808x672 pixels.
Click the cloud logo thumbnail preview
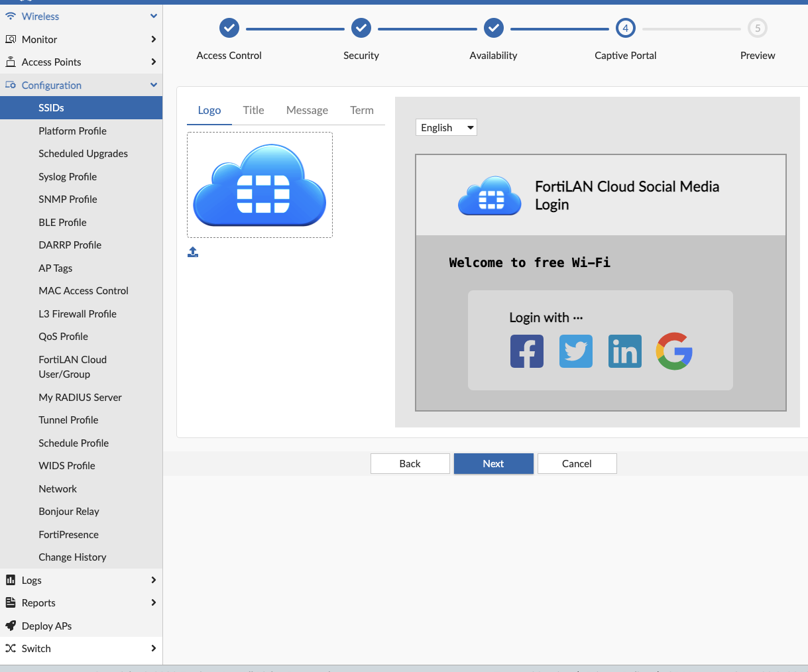(x=259, y=184)
